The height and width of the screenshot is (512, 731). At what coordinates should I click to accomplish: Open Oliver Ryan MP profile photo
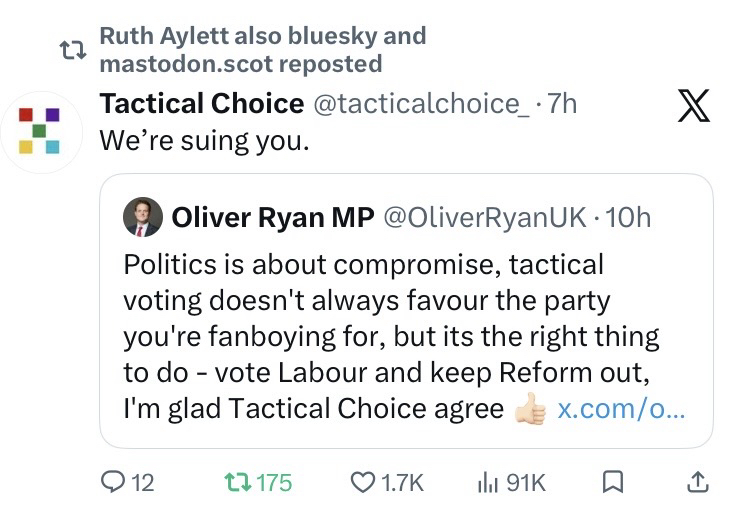coord(142,217)
